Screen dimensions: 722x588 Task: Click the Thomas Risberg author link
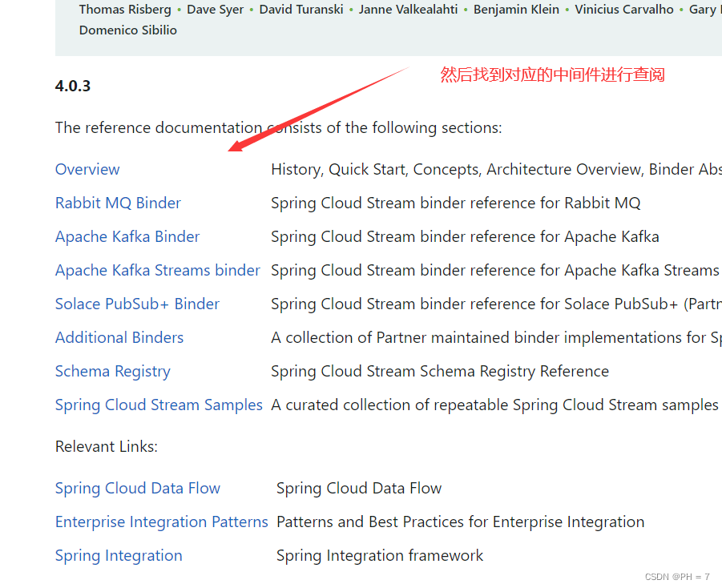point(125,10)
